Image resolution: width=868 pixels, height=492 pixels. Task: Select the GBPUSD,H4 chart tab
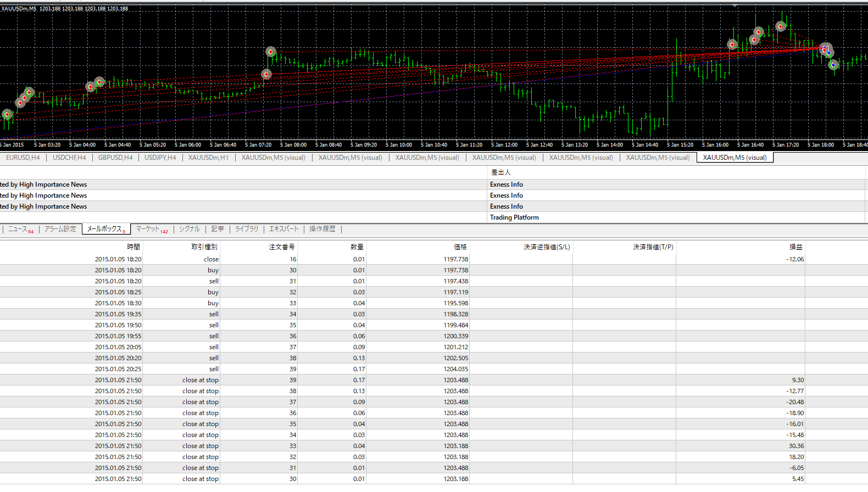(x=115, y=158)
